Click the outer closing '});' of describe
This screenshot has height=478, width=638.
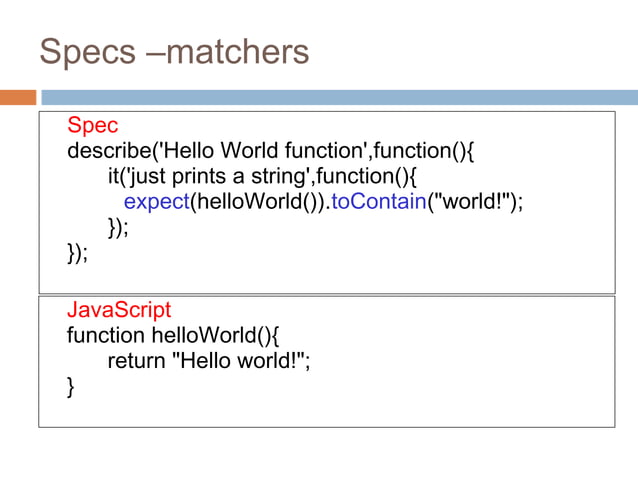[77, 253]
